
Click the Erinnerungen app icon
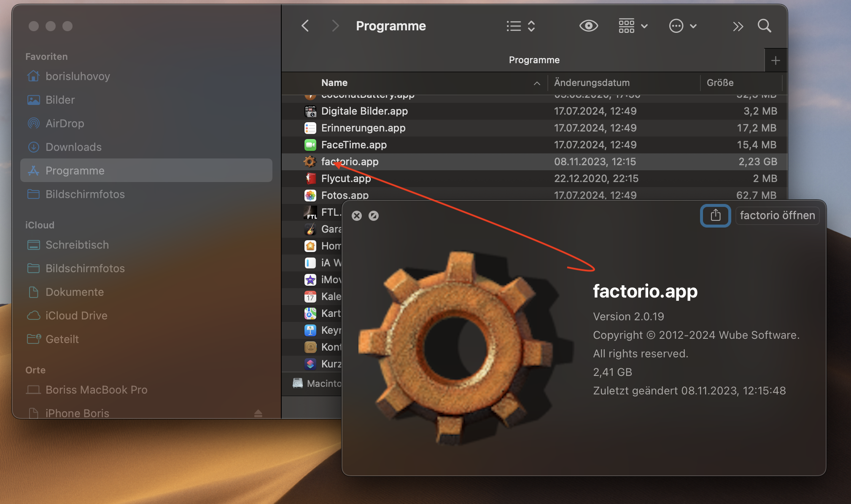pyautogui.click(x=310, y=128)
